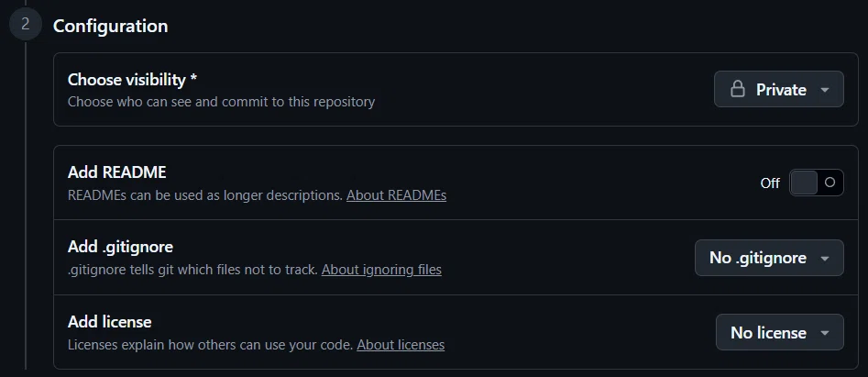The image size is (868, 377).
Task: Click the caret arrow beside Private
Action: pos(825,90)
